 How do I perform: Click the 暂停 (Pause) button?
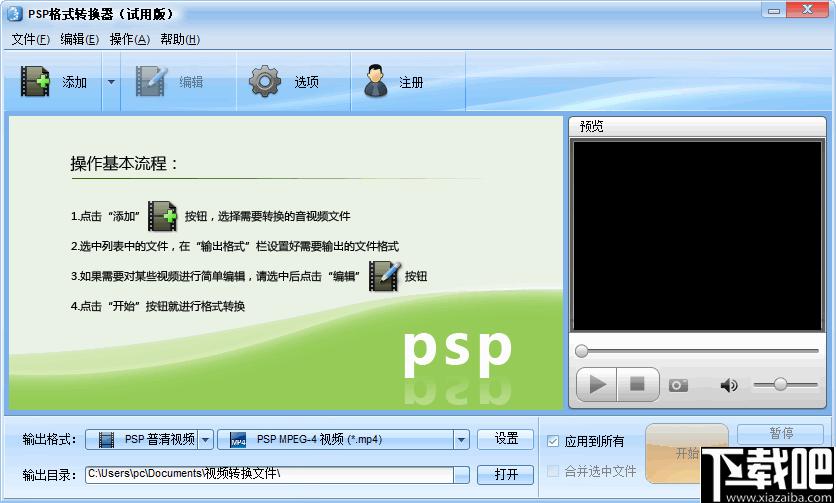(x=781, y=433)
